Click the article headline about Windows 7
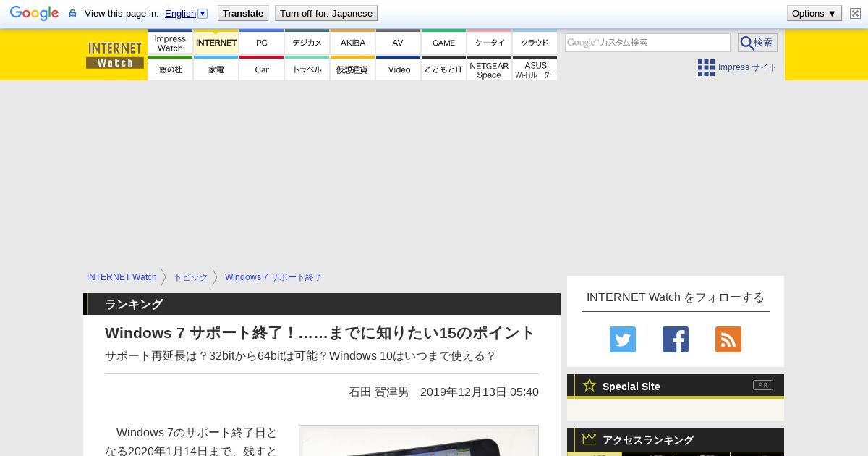Image resolution: width=868 pixels, height=456 pixels. [x=320, y=333]
